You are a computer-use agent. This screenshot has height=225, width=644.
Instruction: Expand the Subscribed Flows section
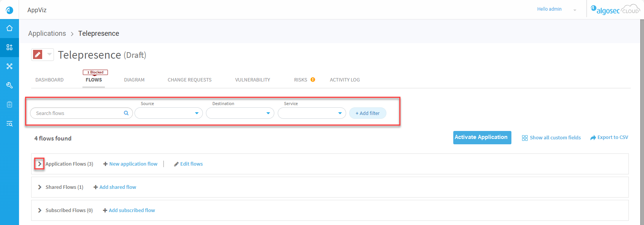point(40,211)
